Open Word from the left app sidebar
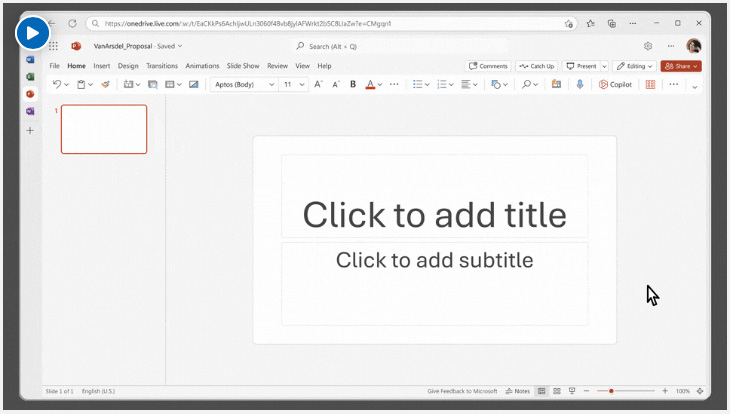The height and width of the screenshot is (414, 730). click(30, 60)
